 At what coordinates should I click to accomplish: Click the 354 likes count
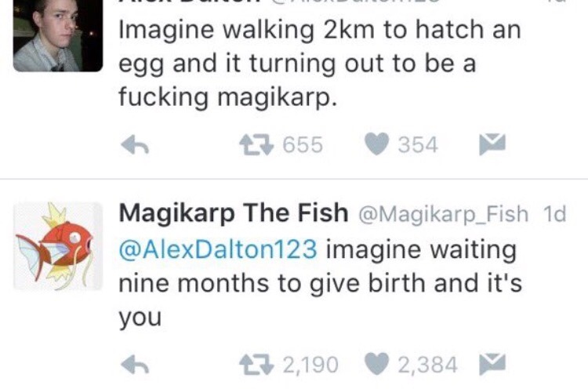[418, 144]
